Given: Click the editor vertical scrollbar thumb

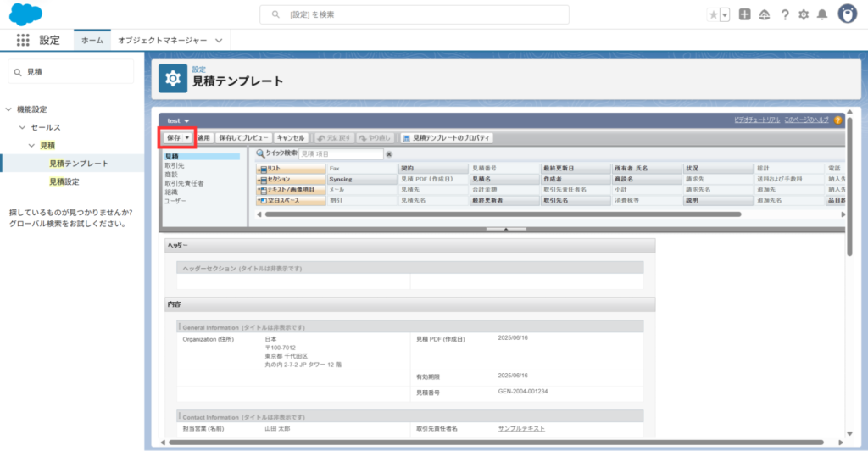Looking at the screenshot, I should click(x=849, y=186).
